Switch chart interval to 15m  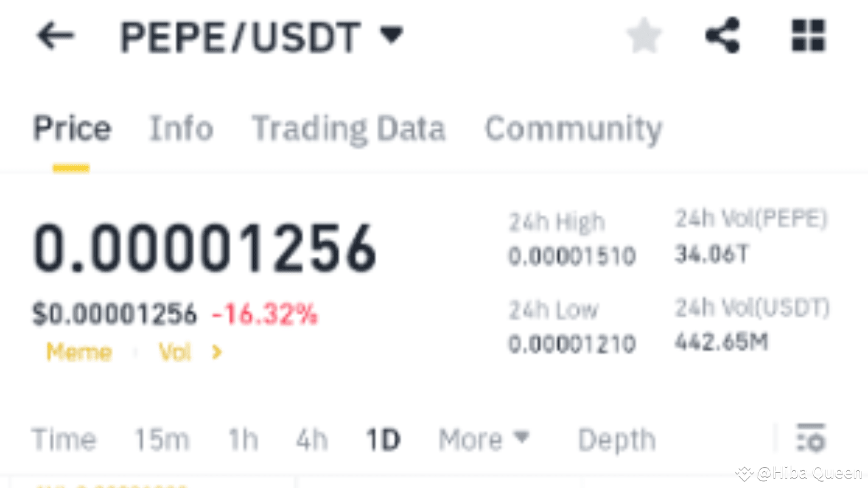(161, 439)
